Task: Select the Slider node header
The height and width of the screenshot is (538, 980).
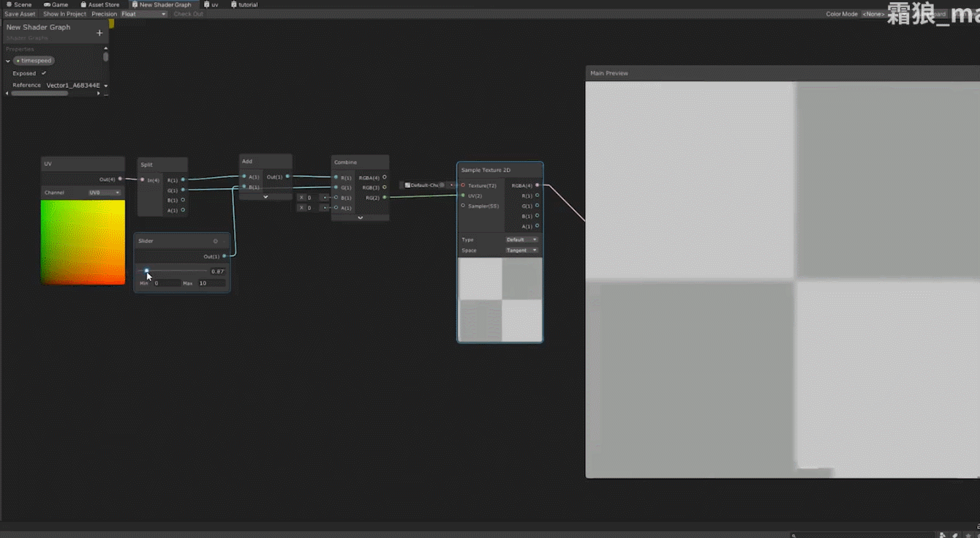Action: [x=182, y=241]
